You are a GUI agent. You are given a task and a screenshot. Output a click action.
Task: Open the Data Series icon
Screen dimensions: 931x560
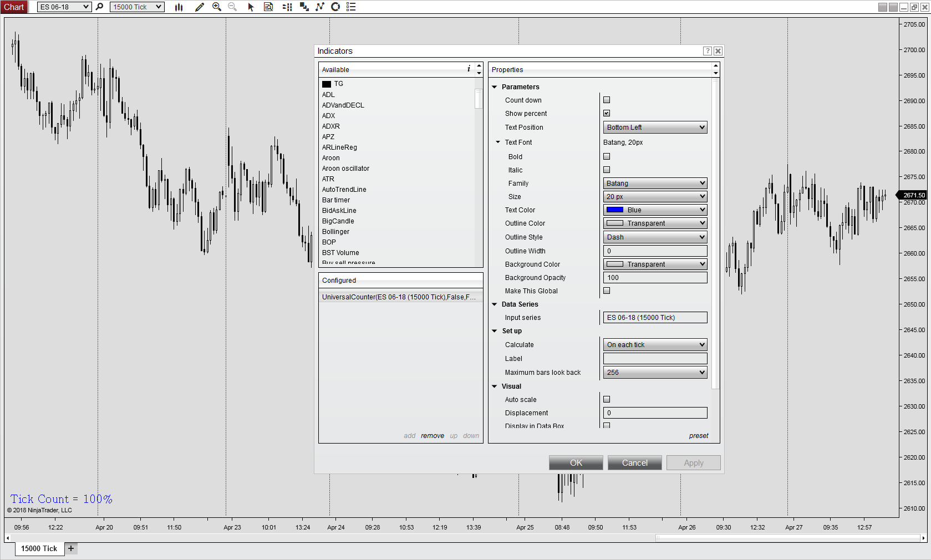268,7
